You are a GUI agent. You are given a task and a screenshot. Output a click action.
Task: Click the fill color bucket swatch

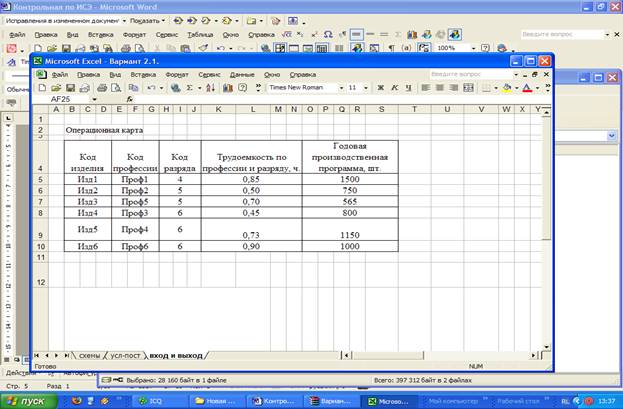[508, 88]
